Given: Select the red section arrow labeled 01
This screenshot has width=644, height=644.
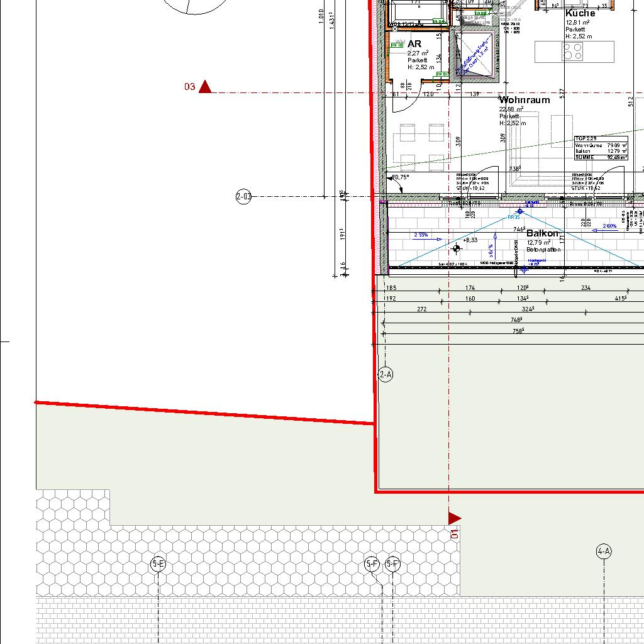Looking at the screenshot, I should pyautogui.click(x=454, y=518).
